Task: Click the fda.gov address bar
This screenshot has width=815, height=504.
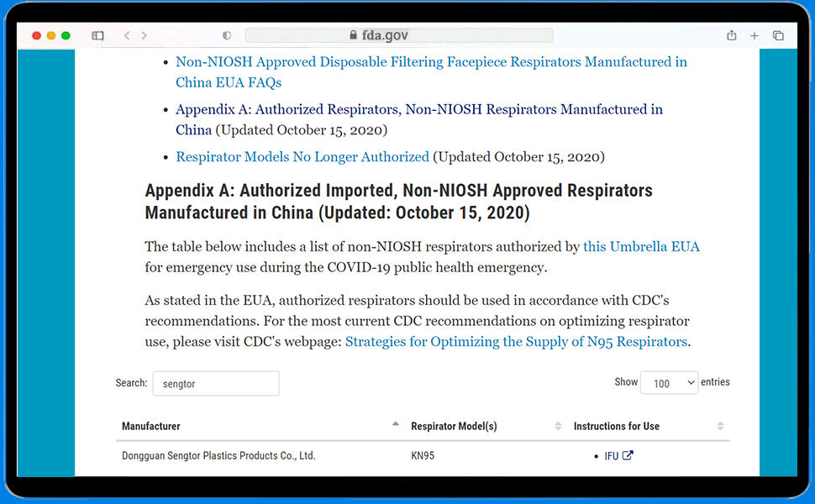Action: (x=399, y=36)
